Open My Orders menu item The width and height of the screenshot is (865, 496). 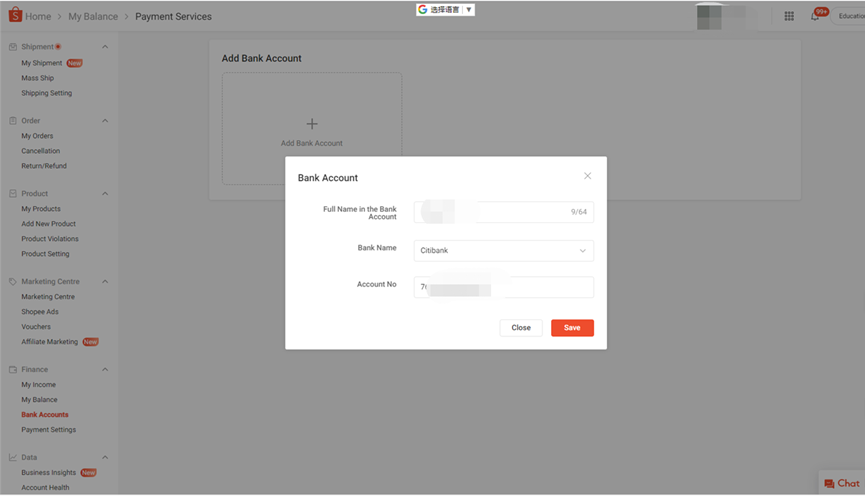38,136
